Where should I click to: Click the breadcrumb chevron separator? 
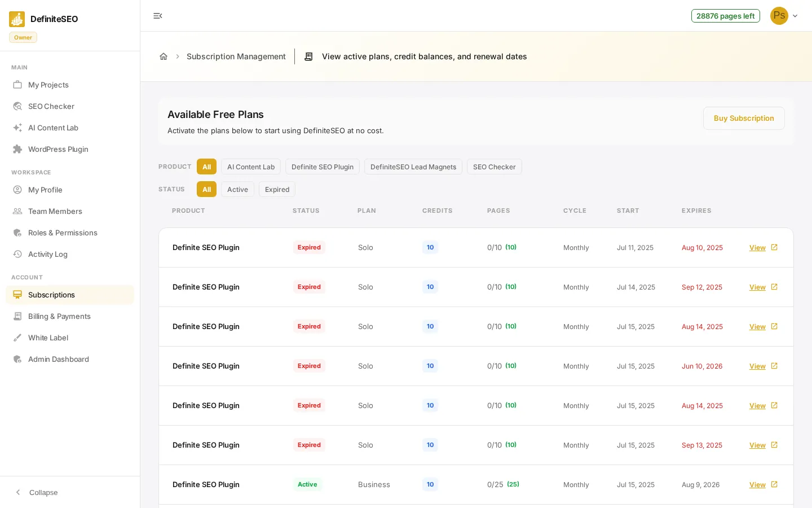[178, 56]
